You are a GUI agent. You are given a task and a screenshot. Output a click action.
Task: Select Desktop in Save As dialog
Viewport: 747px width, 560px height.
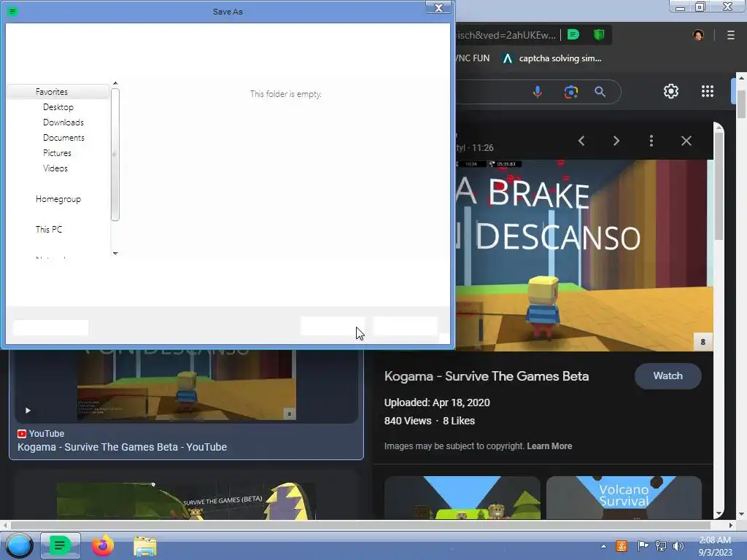coord(58,107)
